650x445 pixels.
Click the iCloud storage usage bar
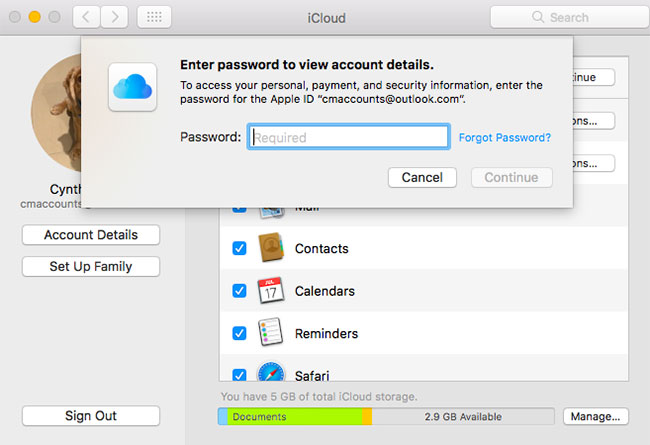[386, 416]
